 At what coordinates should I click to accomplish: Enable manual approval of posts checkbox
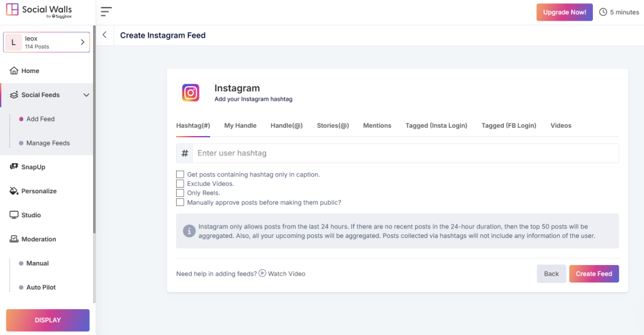click(x=180, y=203)
